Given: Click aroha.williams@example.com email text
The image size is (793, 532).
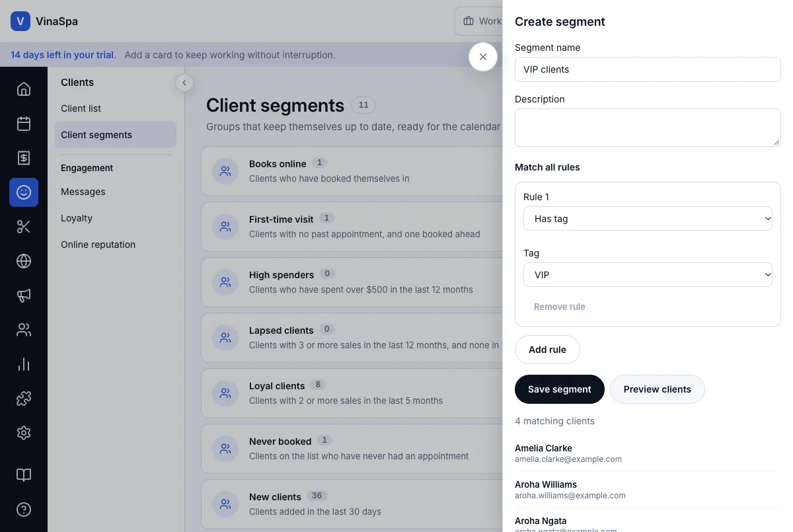Looking at the screenshot, I should coord(570,496).
